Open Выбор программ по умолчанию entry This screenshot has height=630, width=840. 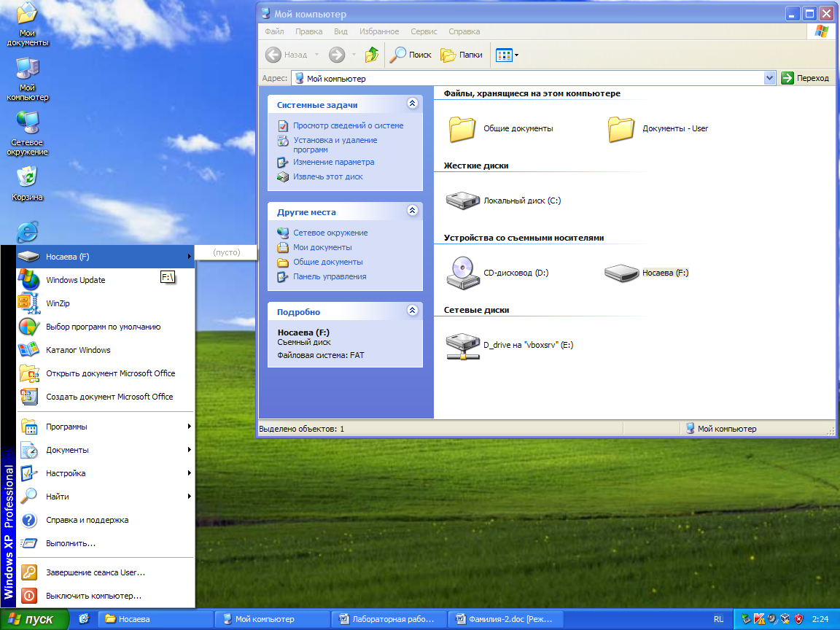pyautogui.click(x=106, y=327)
